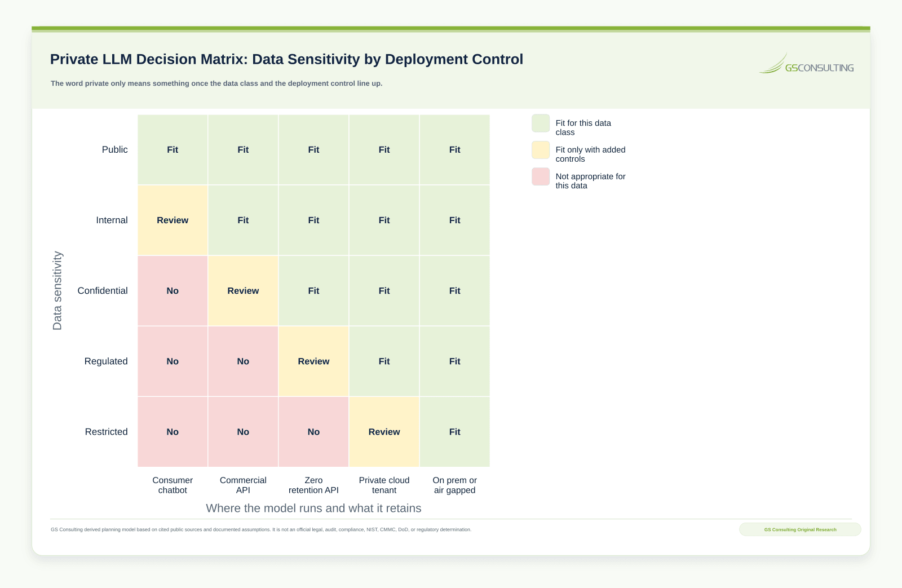The image size is (902, 588).
Task: Click the Internal row label
Action: pyautogui.click(x=112, y=220)
